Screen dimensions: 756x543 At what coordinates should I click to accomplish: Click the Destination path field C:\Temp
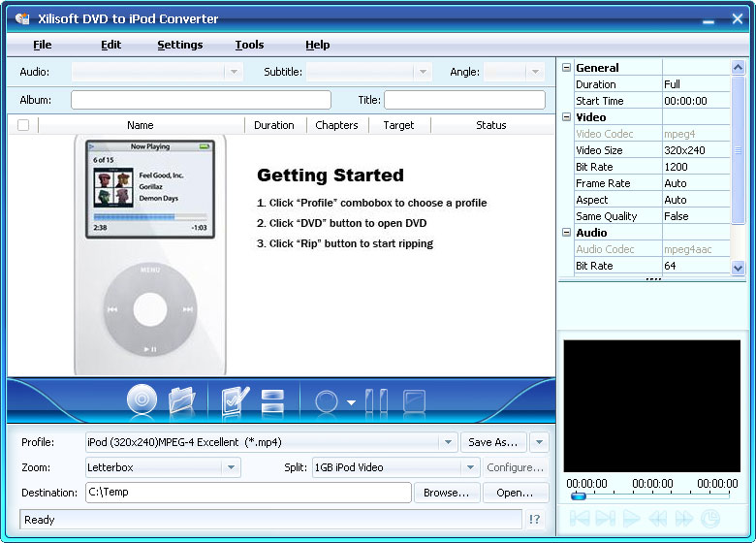(248, 493)
